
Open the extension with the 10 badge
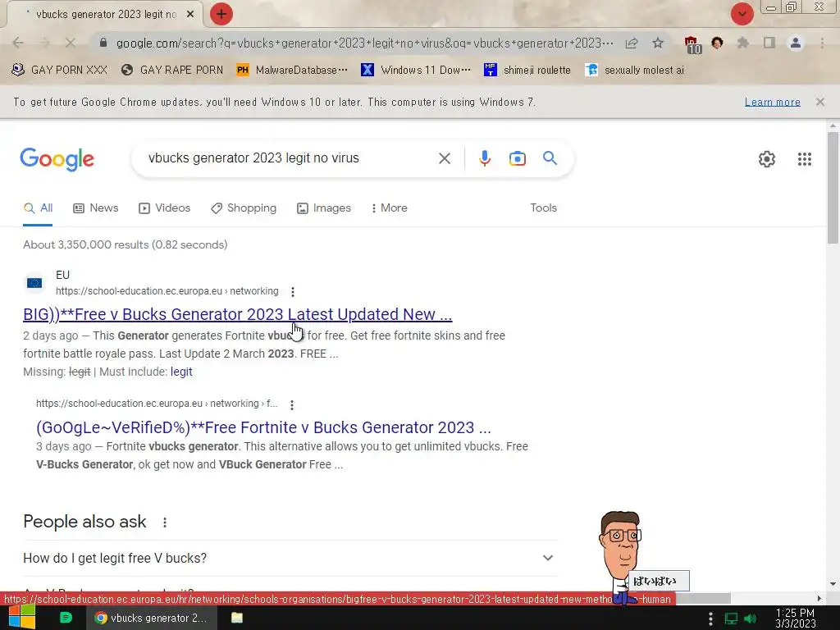pos(692,44)
